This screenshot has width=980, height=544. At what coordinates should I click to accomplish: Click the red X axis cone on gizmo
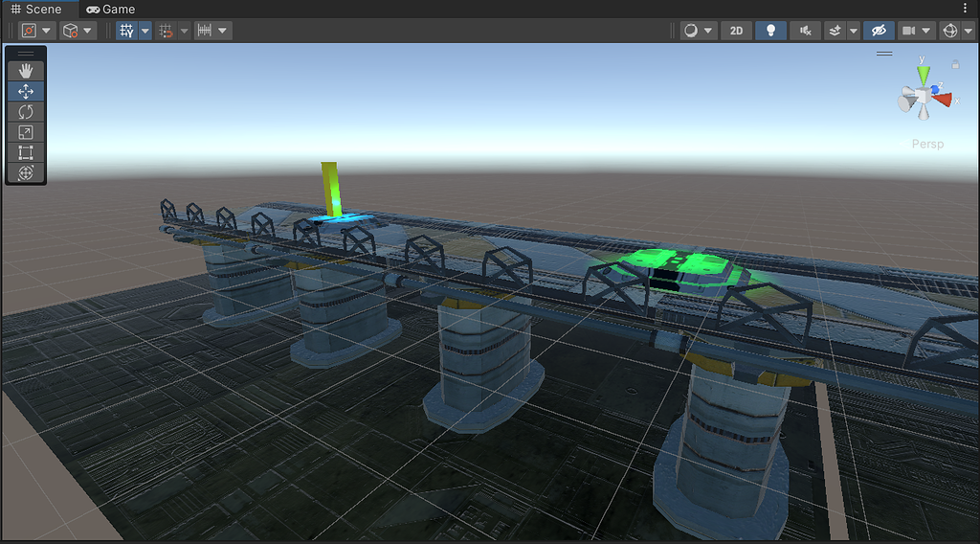pos(942,99)
